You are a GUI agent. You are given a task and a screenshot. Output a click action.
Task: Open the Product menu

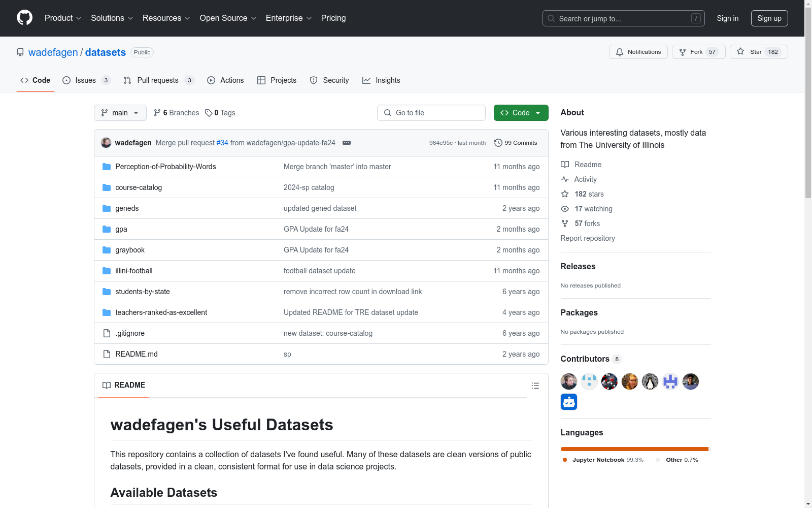coord(63,18)
